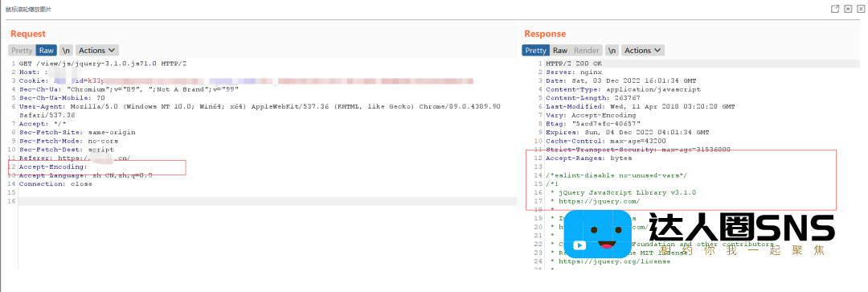This screenshot has width=868, height=292.
Task: Click the https://jquery.org/license line
Action: [611, 261]
